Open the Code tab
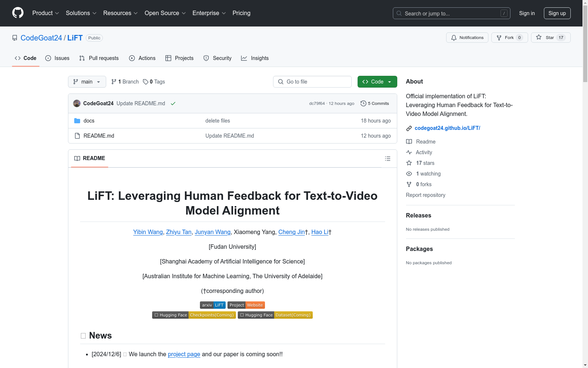Viewport: 588px width, 368px height. click(x=26, y=58)
